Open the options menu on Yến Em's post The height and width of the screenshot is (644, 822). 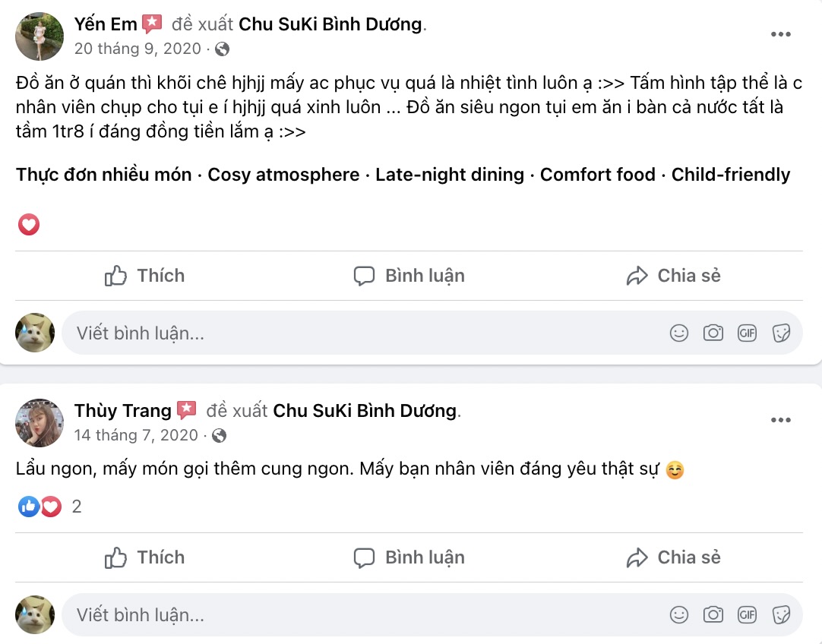[x=781, y=33]
